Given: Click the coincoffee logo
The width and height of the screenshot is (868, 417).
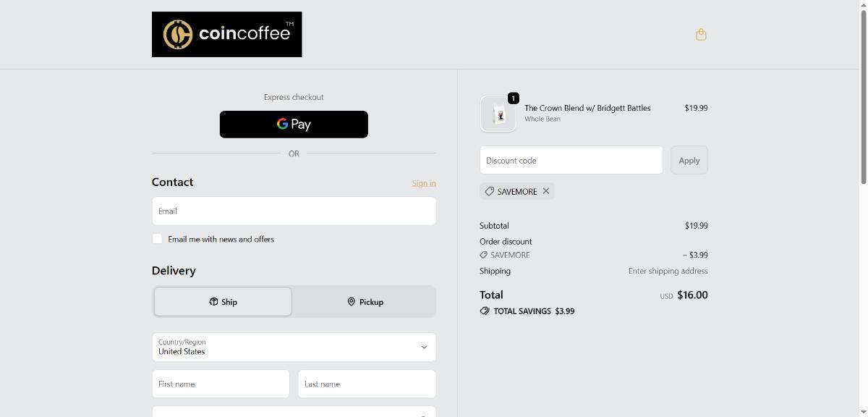Looking at the screenshot, I should 226,34.
